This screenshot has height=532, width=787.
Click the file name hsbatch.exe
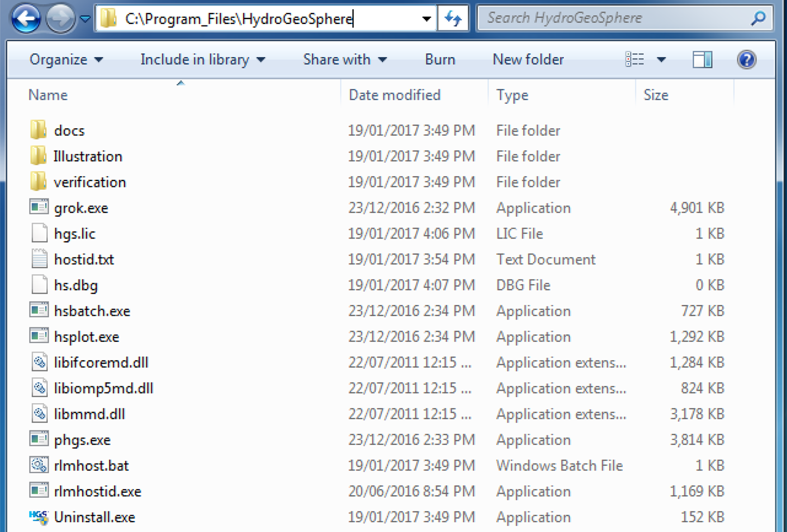click(x=92, y=311)
